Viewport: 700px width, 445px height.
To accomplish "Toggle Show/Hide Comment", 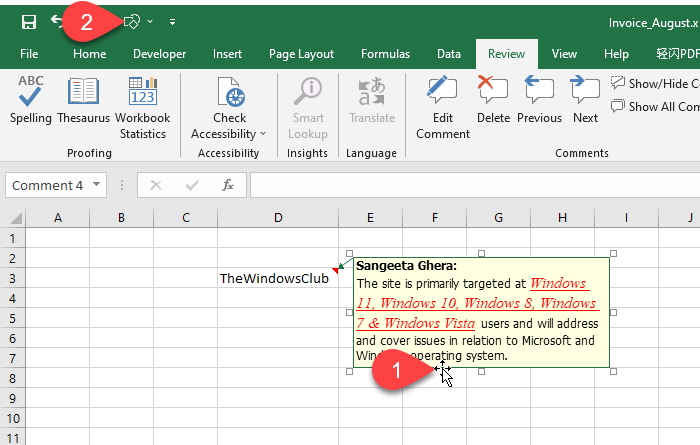I will tap(655, 84).
